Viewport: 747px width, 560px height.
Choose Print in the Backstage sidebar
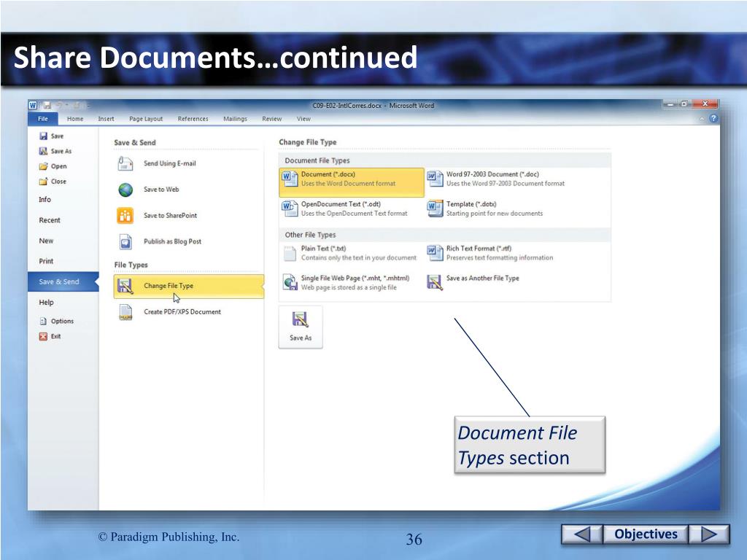46,262
